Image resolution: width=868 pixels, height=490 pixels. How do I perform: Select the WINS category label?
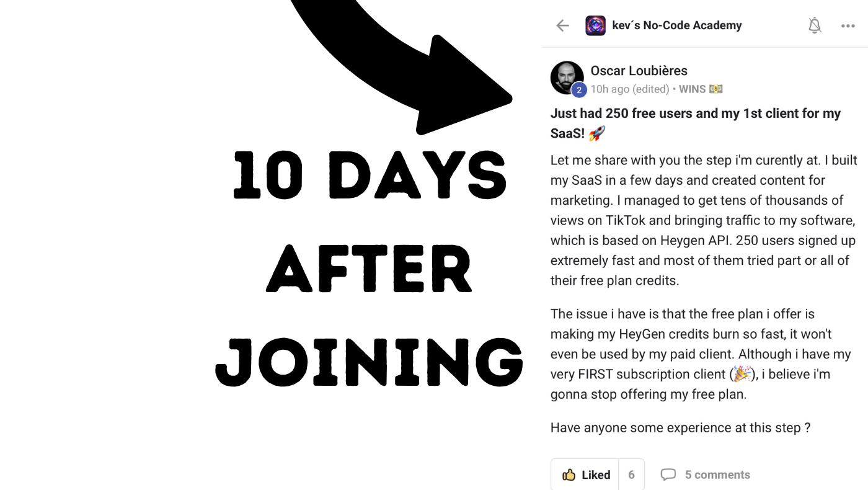(x=692, y=89)
